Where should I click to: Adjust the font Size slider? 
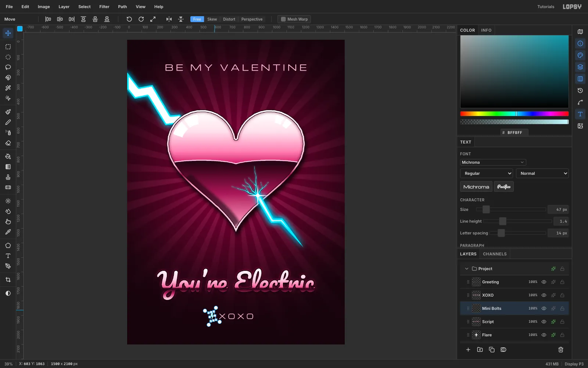point(511,209)
